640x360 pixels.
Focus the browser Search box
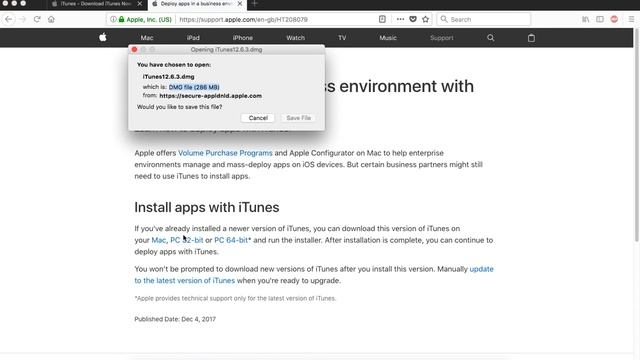[x=484, y=19]
